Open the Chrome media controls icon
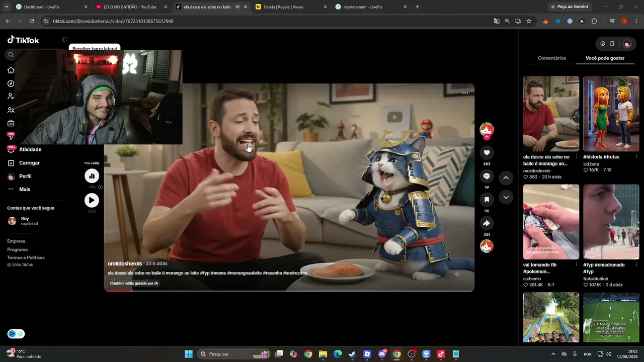Image resolution: width=644 pixels, height=362 pixels. tap(612, 21)
